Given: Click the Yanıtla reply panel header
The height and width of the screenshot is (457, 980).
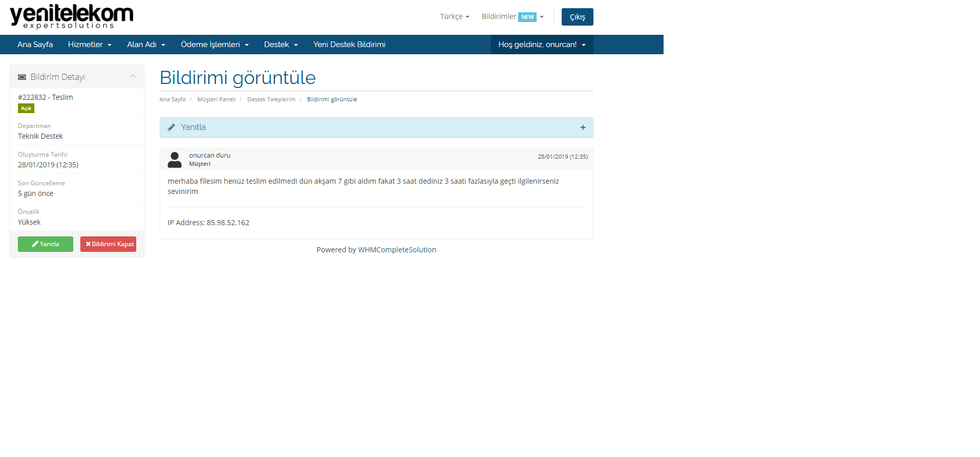Looking at the screenshot, I should click(x=376, y=127).
